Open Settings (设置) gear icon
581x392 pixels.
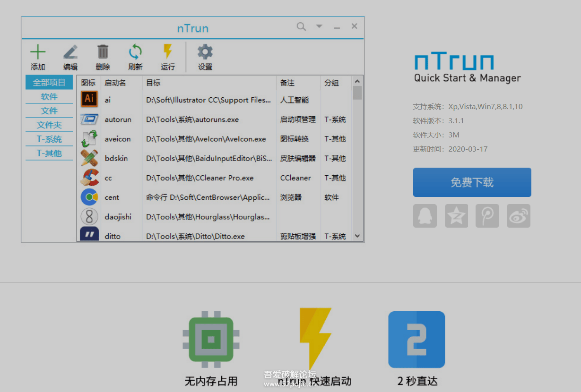[205, 52]
